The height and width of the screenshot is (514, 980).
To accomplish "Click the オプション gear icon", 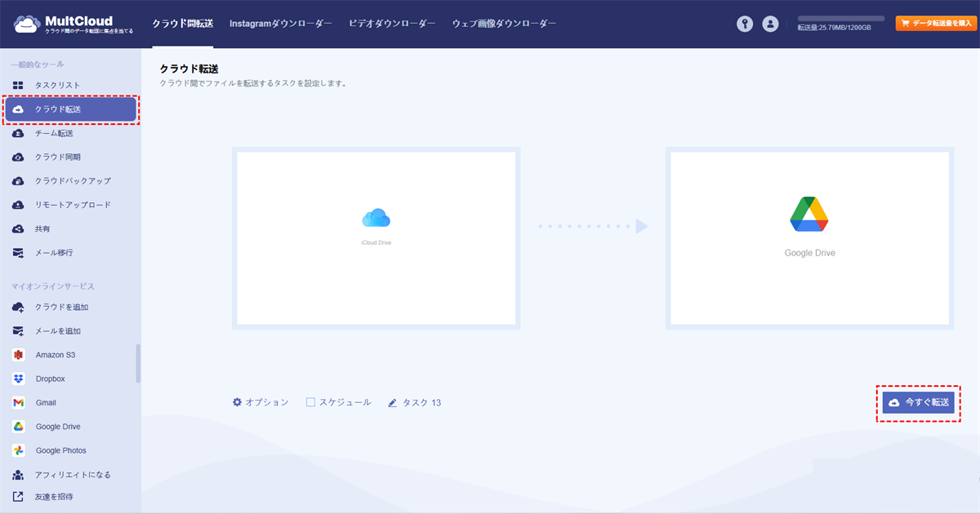I will tap(237, 402).
